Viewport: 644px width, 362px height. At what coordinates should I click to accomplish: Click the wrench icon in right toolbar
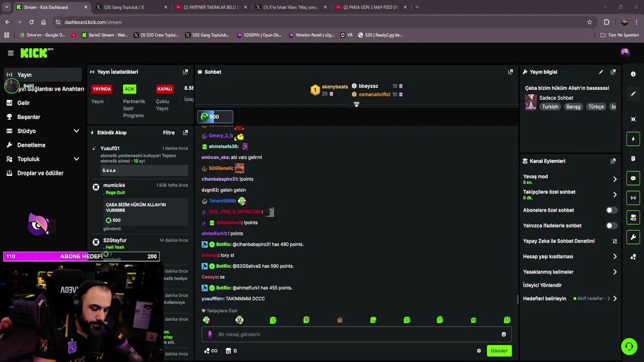tap(633, 237)
